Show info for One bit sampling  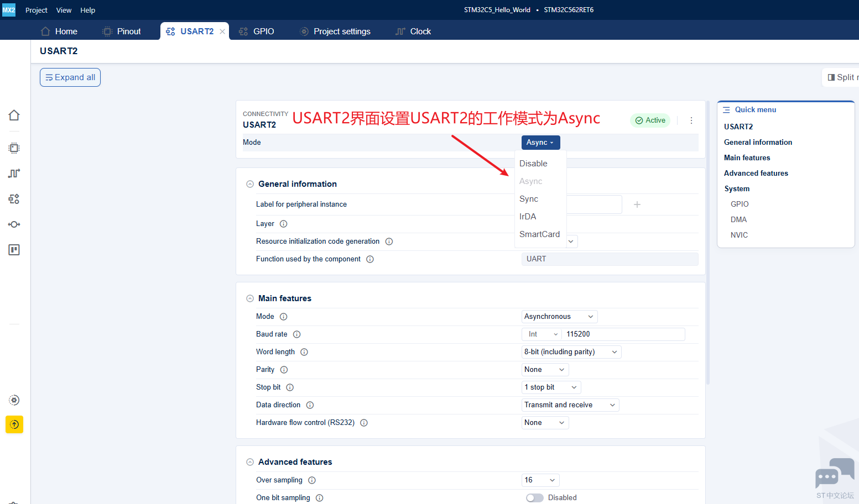pyautogui.click(x=320, y=498)
